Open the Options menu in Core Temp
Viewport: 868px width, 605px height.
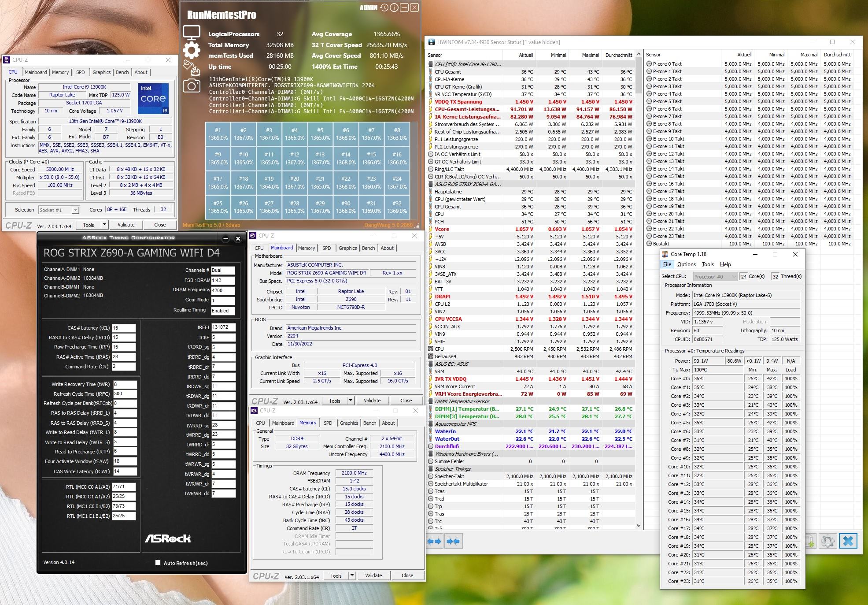click(x=687, y=264)
